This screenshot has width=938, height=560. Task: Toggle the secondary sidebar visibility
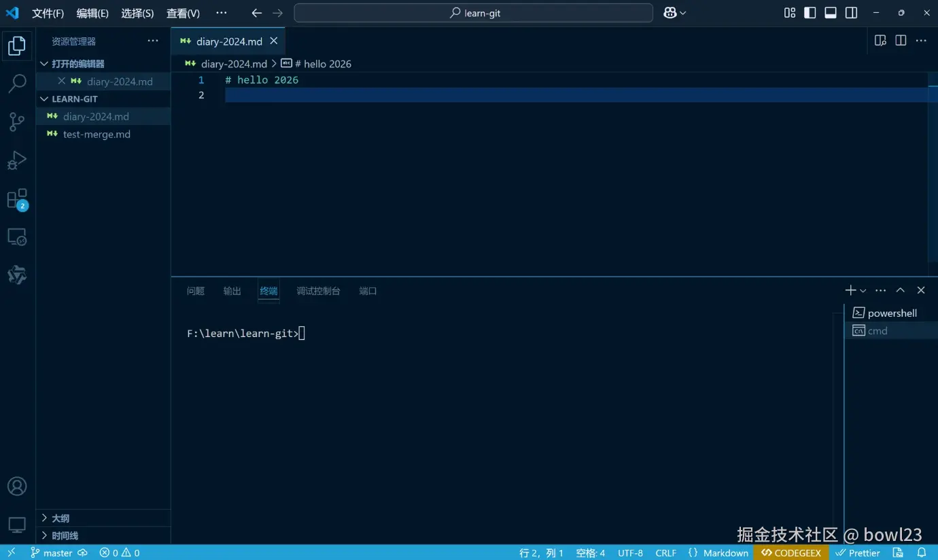[851, 13]
